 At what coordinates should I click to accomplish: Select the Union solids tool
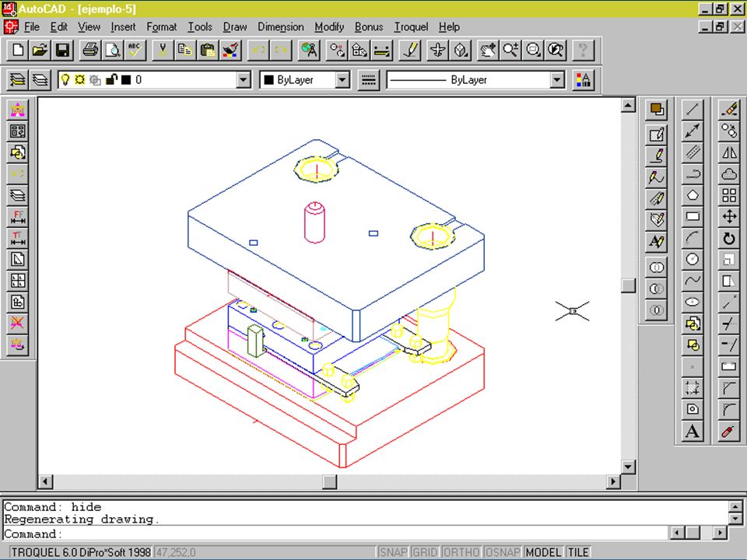click(x=656, y=267)
